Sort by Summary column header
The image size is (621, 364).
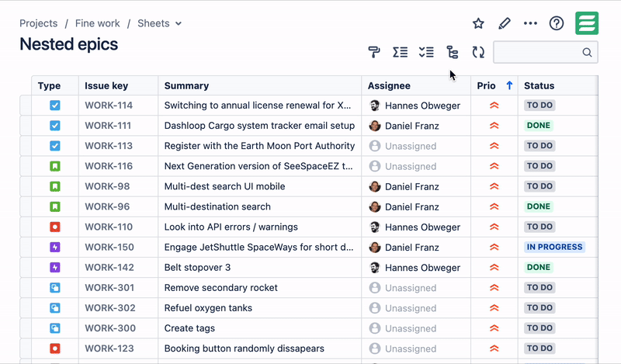[x=186, y=85]
